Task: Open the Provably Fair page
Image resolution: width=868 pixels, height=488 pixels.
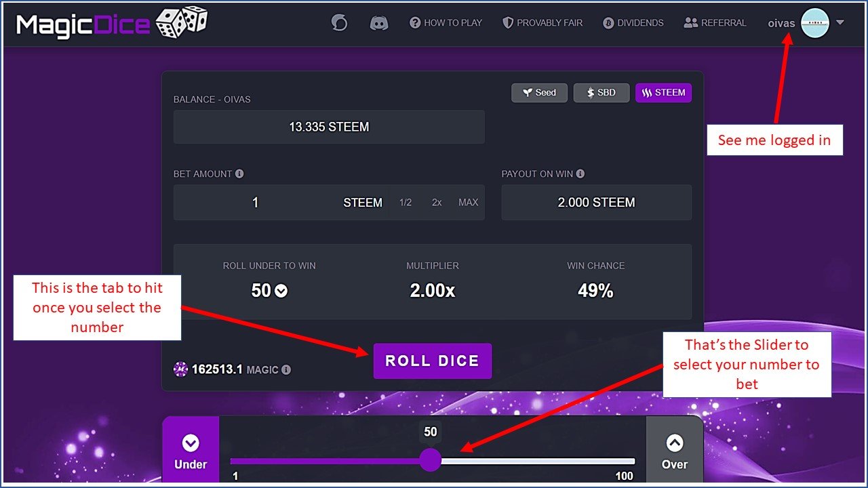Action: pos(542,23)
